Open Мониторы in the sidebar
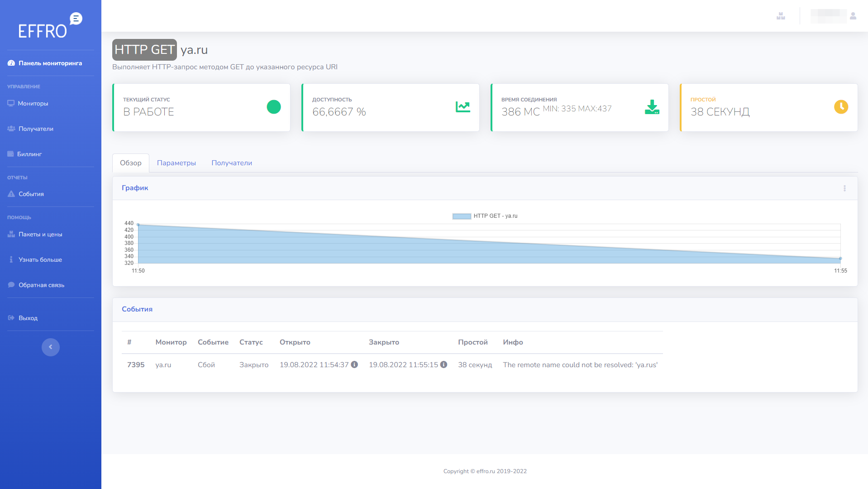This screenshot has height=489, width=868. tap(33, 103)
